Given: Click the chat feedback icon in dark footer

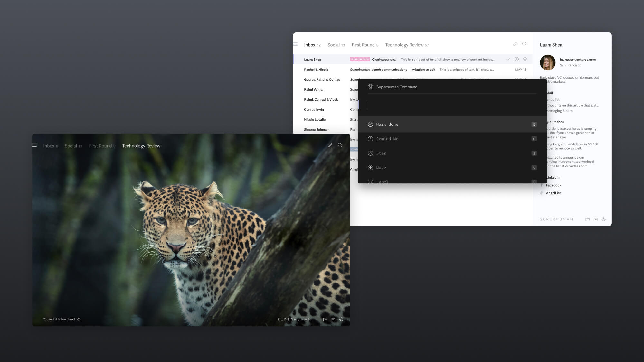Looking at the screenshot, I should click(x=325, y=320).
